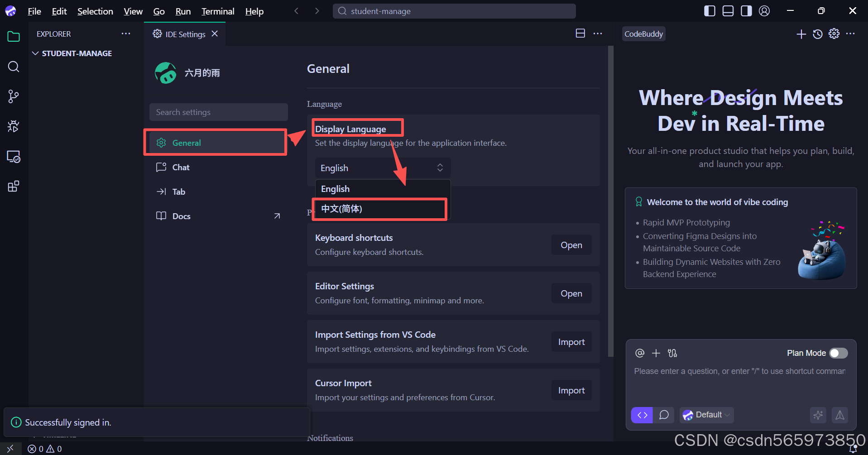Open the errors and warnings status indicator
The width and height of the screenshot is (868, 455).
coord(45,449)
